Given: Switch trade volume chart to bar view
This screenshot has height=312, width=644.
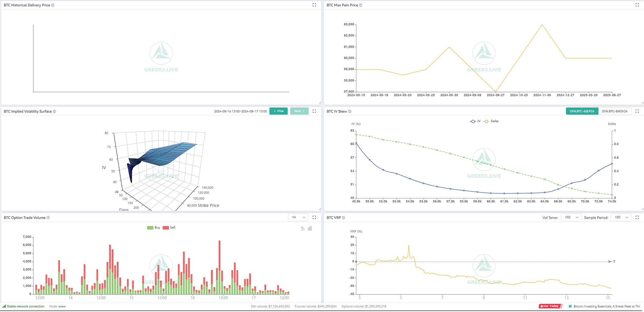Looking at the screenshot, I should click(310, 228).
